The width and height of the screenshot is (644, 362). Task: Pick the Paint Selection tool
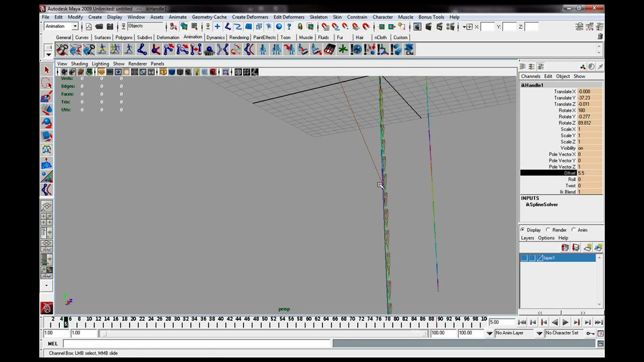[46, 96]
